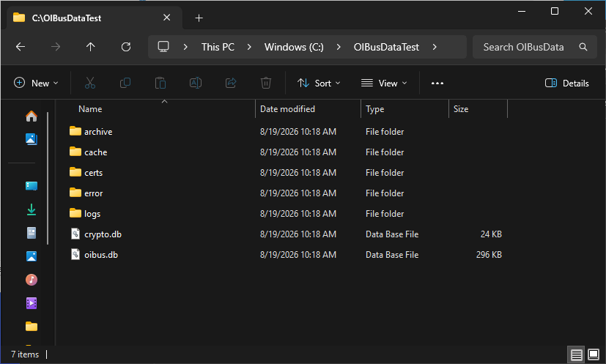Click the Paste clipboard icon

pyautogui.click(x=160, y=83)
